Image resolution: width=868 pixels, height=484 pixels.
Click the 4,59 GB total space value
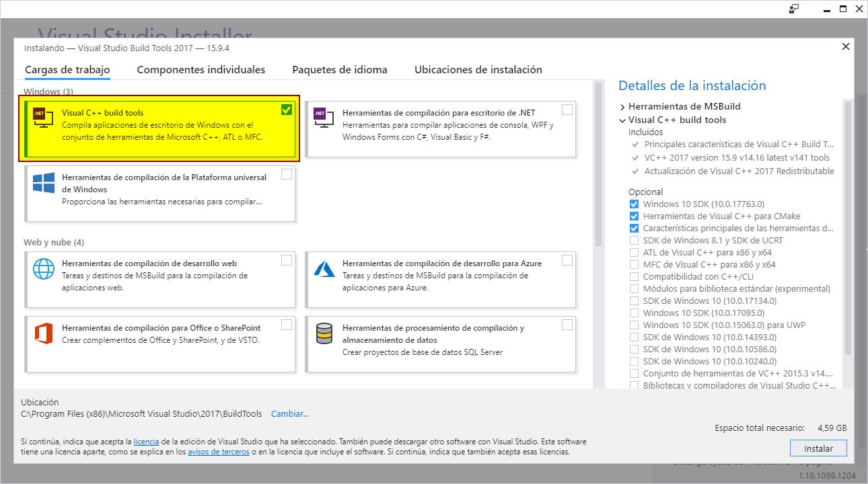pyautogui.click(x=832, y=428)
